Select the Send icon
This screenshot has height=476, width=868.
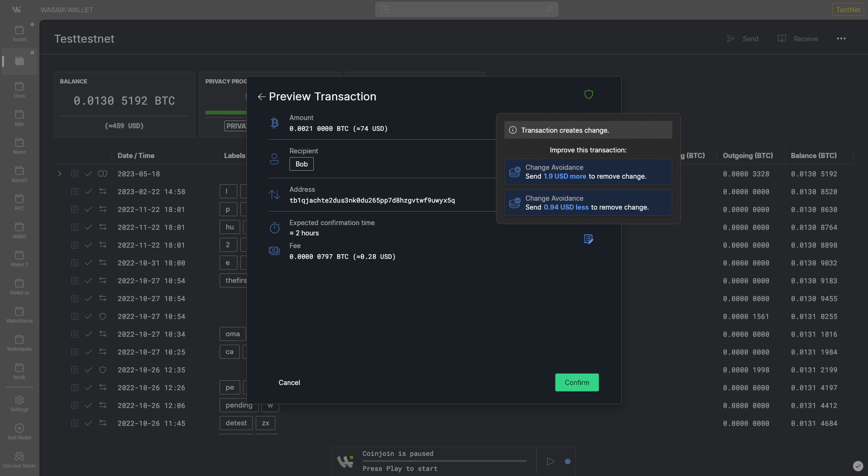[x=731, y=39]
